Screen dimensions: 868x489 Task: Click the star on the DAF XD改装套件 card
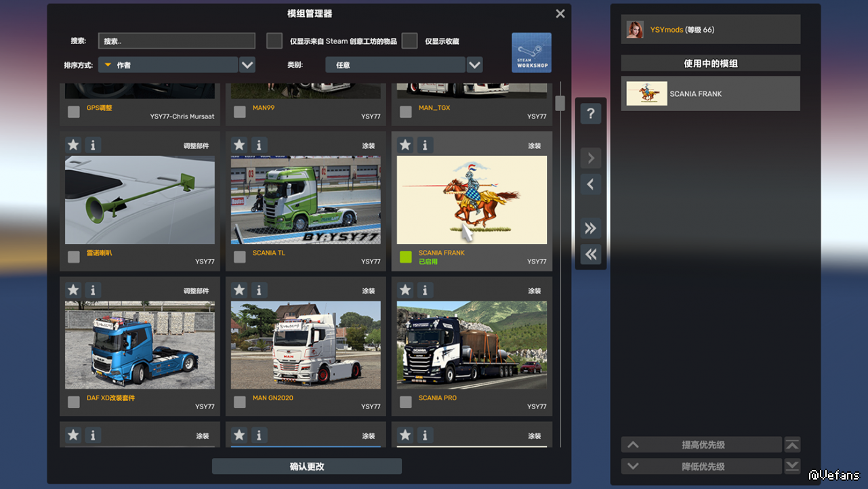[x=73, y=290]
